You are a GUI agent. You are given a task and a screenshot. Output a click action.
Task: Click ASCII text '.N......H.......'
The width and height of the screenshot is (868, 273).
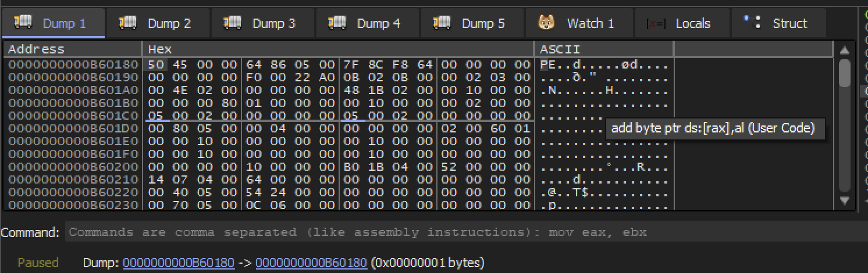604,90
